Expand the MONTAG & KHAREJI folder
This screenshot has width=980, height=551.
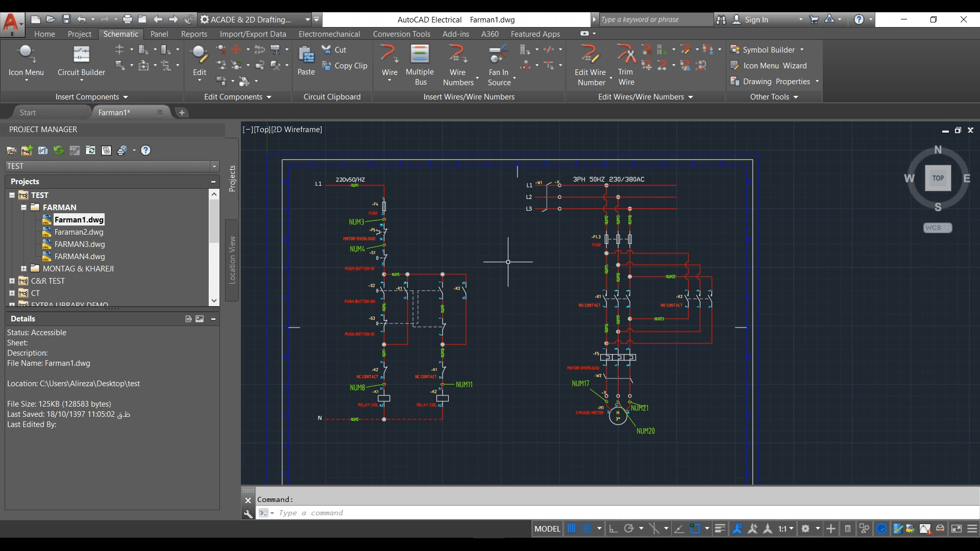point(23,268)
